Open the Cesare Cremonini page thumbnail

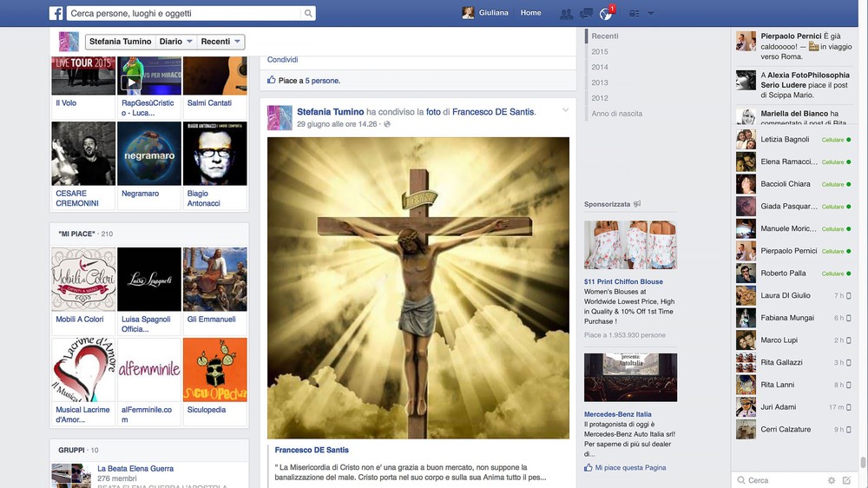coord(83,154)
